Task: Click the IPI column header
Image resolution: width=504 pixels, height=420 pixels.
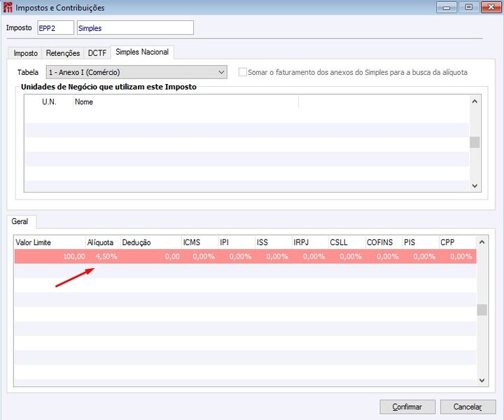Action: [237, 242]
